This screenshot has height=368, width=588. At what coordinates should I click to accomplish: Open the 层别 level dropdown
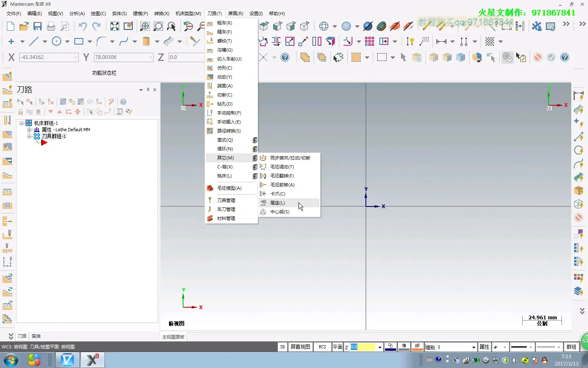coord(474,347)
